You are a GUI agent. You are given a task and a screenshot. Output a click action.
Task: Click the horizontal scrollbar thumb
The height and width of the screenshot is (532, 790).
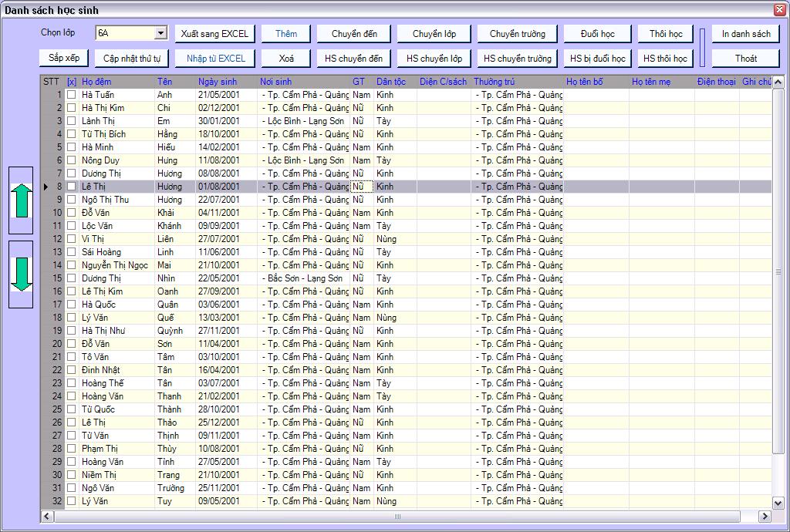click(397, 516)
